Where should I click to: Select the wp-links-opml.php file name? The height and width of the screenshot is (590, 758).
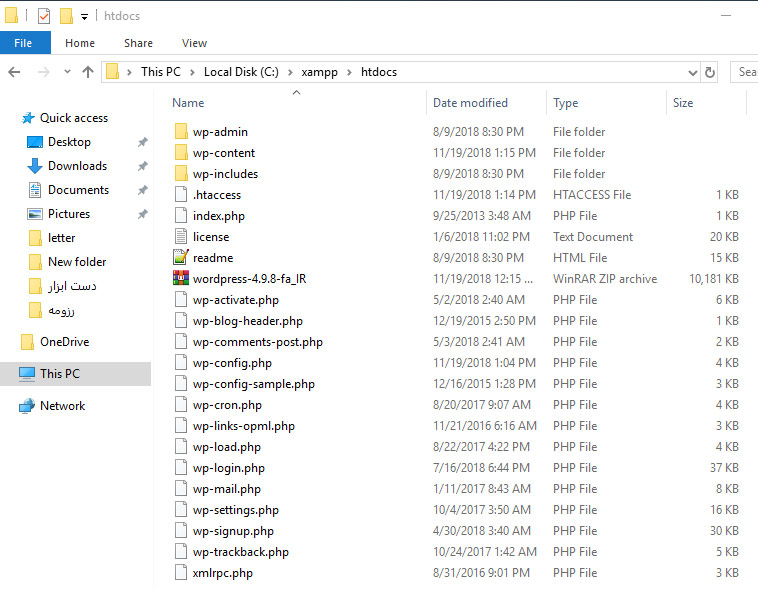244,426
